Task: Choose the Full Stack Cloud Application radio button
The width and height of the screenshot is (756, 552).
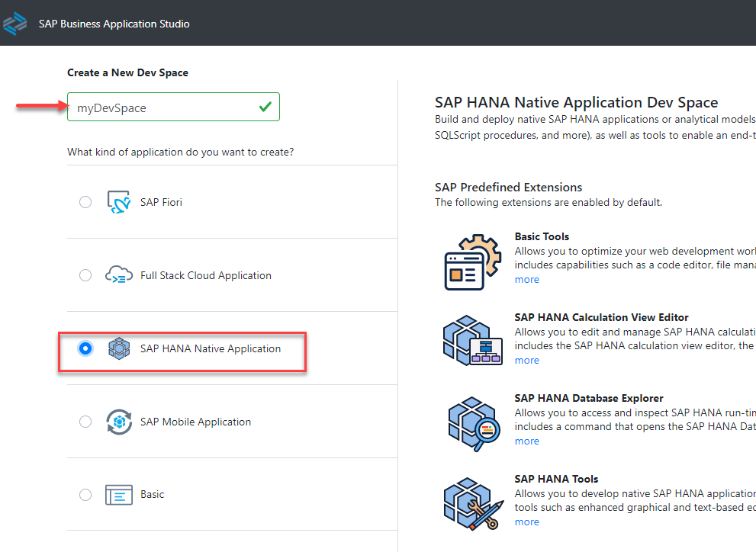Action: click(85, 275)
